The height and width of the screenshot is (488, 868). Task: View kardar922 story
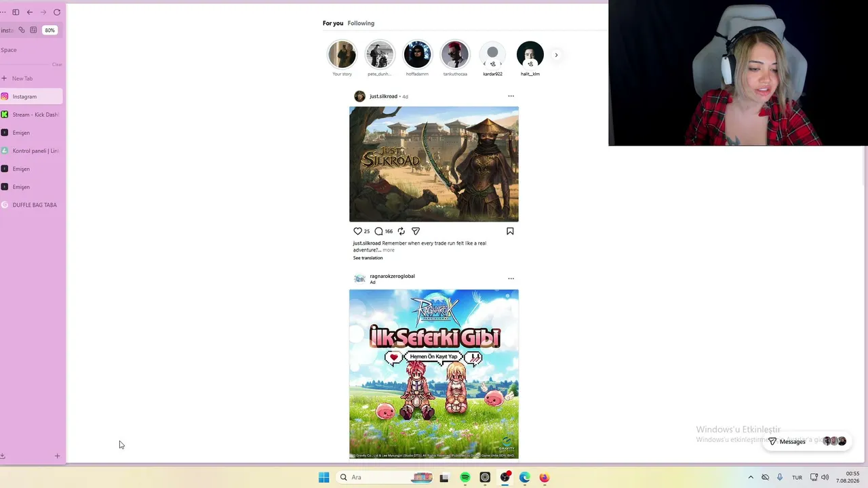click(x=492, y=55)
